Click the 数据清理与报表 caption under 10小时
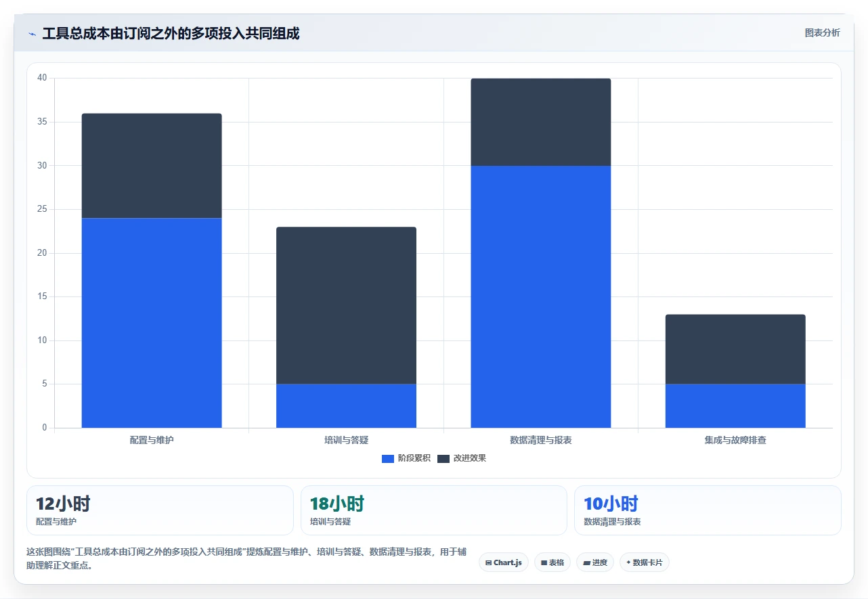The width and height of the screenshot is (868, 599). [612, 522]
